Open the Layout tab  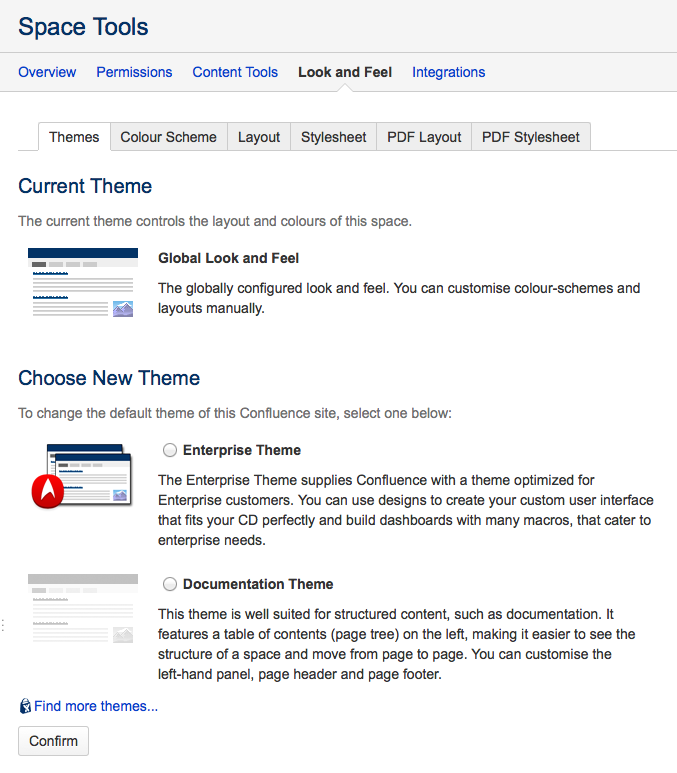coord(259,137)
